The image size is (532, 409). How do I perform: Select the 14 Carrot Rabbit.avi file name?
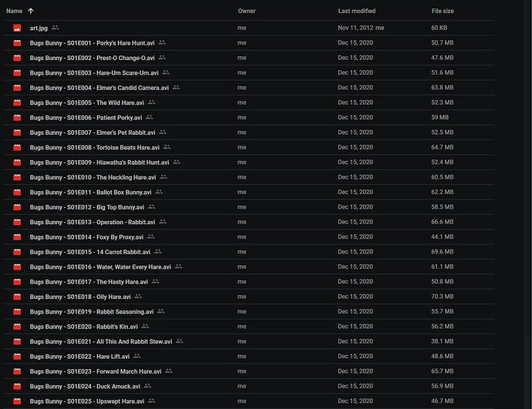90,252
